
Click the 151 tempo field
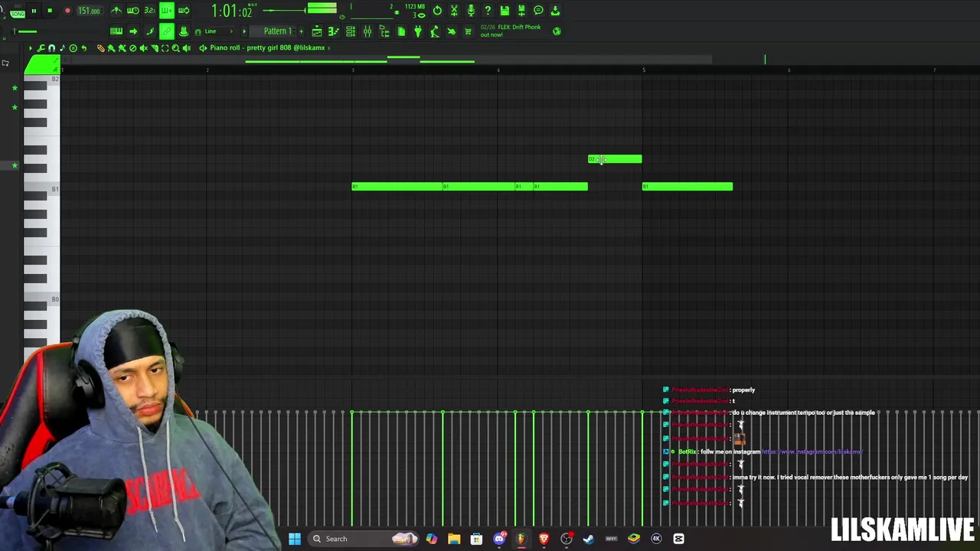[x=90, y=11]
